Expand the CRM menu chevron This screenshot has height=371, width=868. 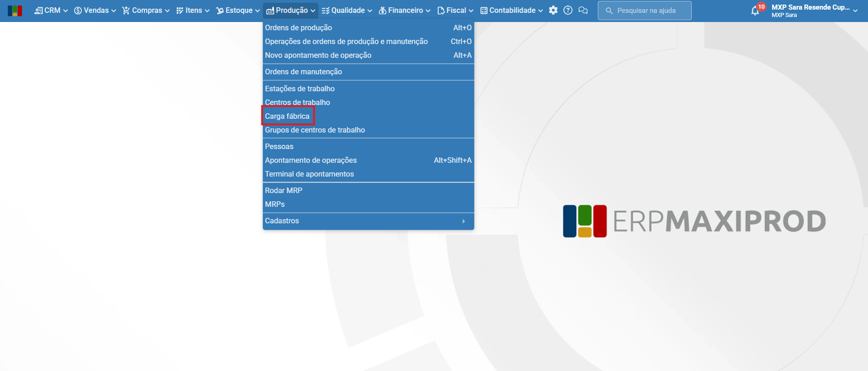[x=65, y=11]
